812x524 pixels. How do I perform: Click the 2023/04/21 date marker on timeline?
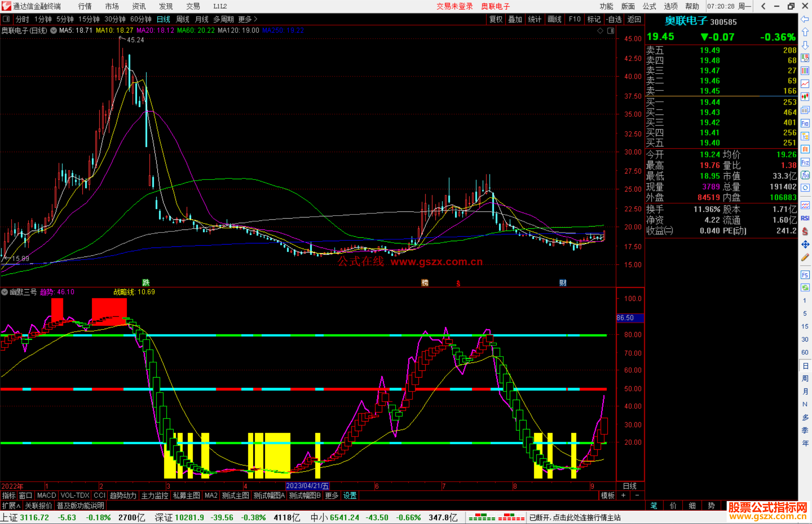coord(307,486)
